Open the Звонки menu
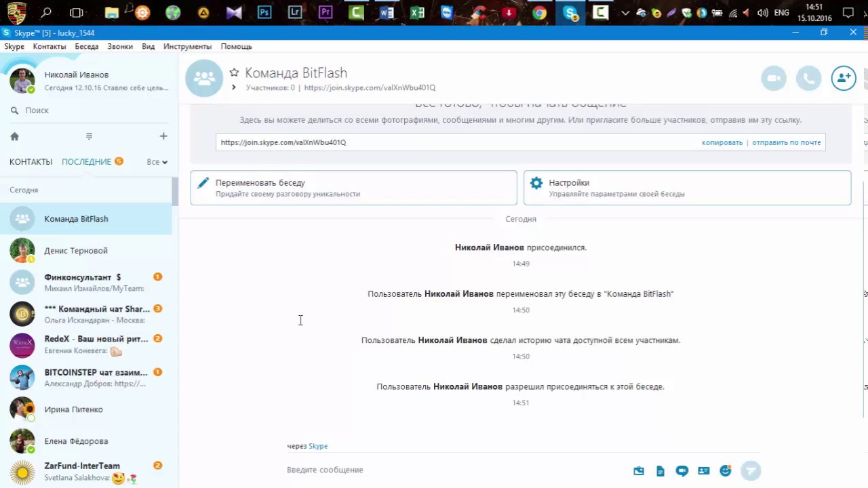 point(120,47)
